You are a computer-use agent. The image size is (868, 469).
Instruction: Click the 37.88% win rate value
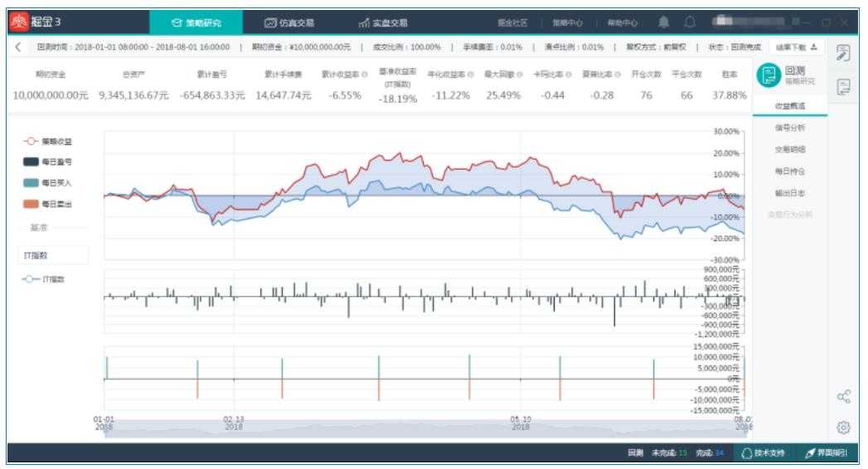click(730, 95)
